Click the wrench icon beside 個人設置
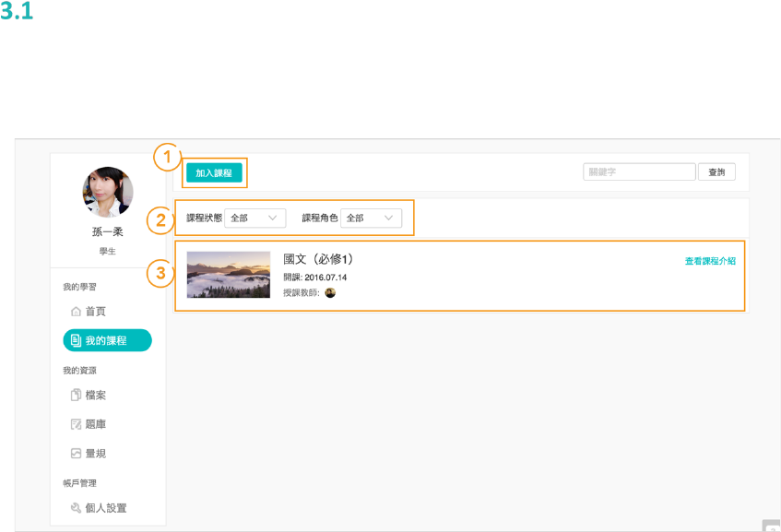The height and width of the screenshot is (532, 781). (77, 508)
